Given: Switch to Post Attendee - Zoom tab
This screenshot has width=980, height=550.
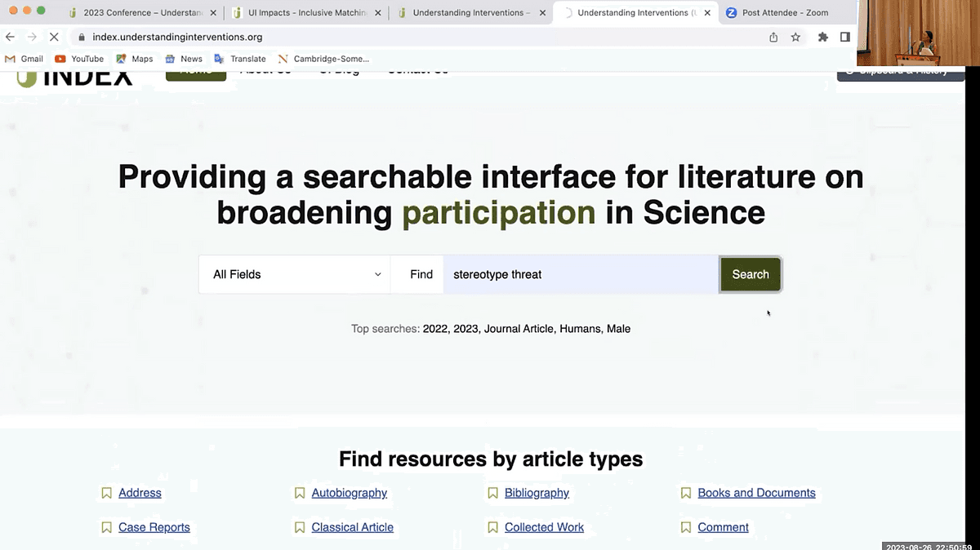Looking at the screenshot, I should 785,12.
